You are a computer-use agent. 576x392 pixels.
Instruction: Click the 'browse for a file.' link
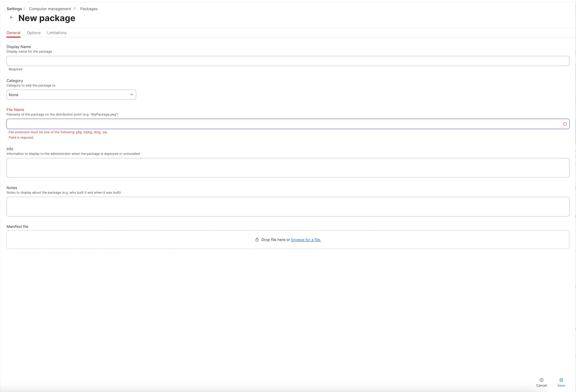[x=306, y=240]
